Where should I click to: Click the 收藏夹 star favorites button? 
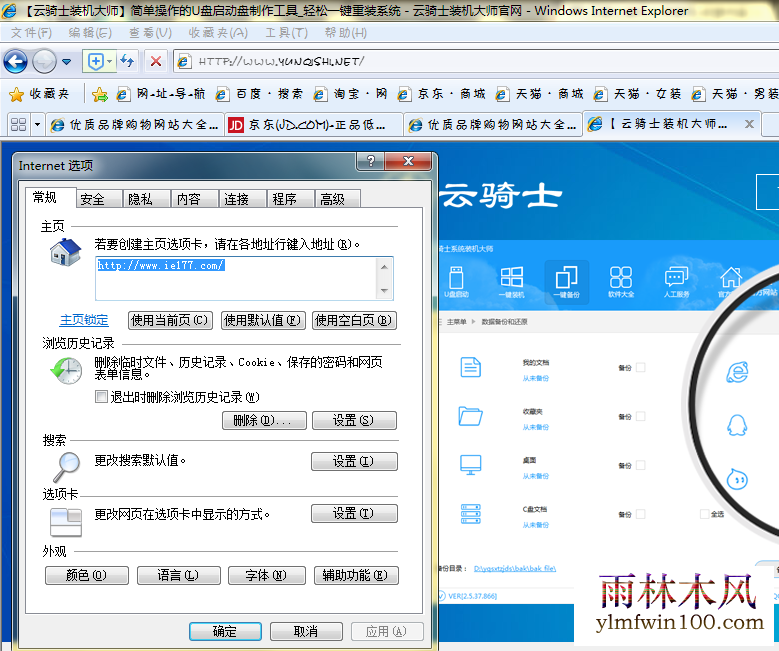click(39, 94)
